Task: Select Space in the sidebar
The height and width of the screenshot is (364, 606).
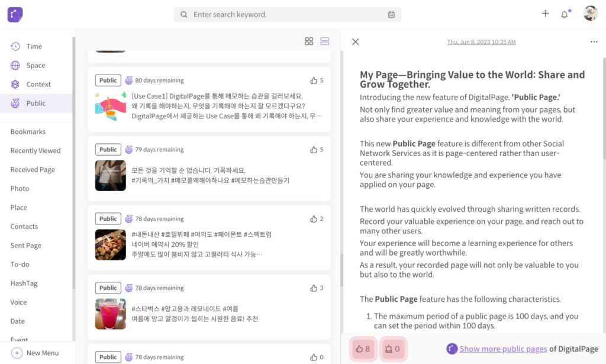Action: point(36,65)
